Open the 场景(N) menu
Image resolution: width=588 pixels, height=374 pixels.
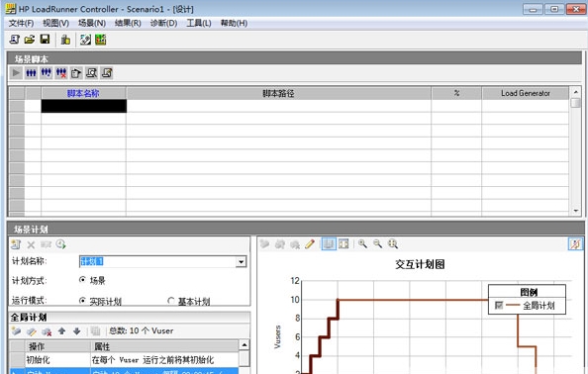(92, 23)
